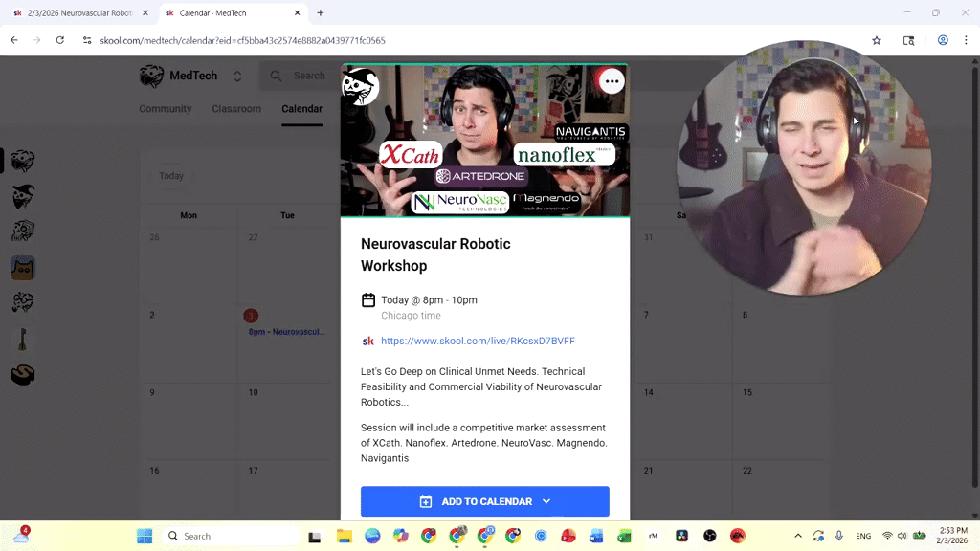Show hidden system tray icons
980x551 pixels.
click(797, 536)
